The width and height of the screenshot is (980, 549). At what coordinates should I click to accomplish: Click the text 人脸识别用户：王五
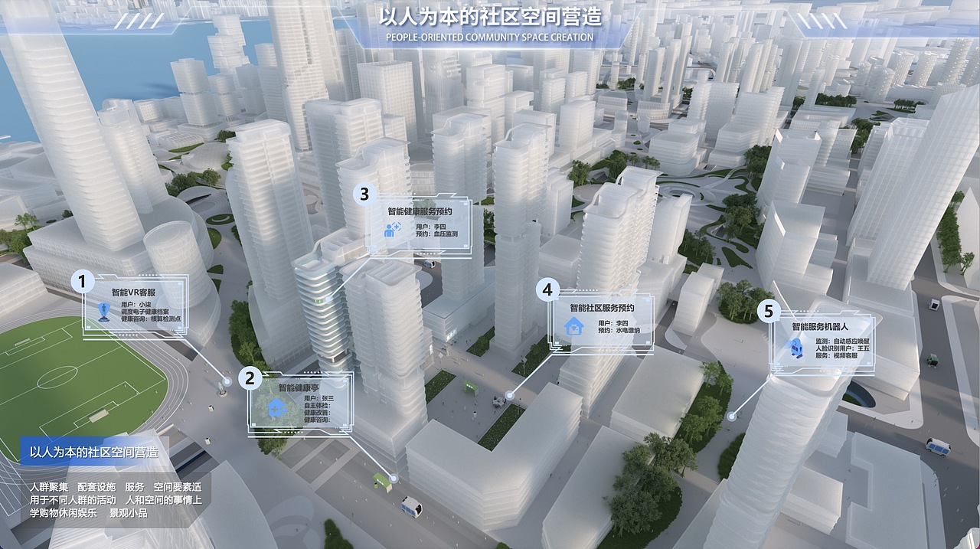click(x=842, y=348)
